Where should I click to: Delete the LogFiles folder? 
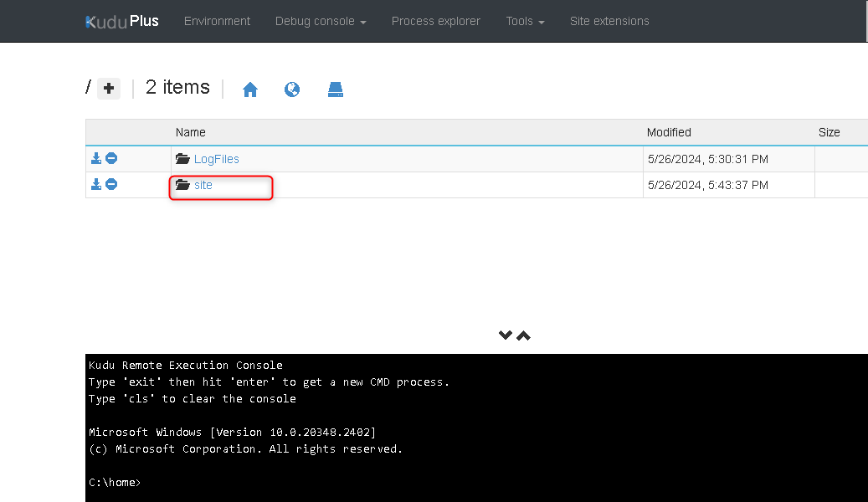[111, 158]
